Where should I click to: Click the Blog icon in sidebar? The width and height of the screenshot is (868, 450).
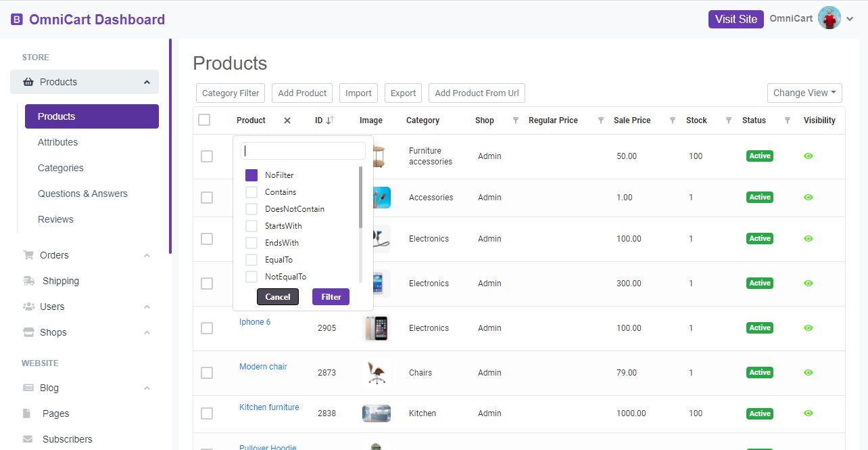(28, 388)
